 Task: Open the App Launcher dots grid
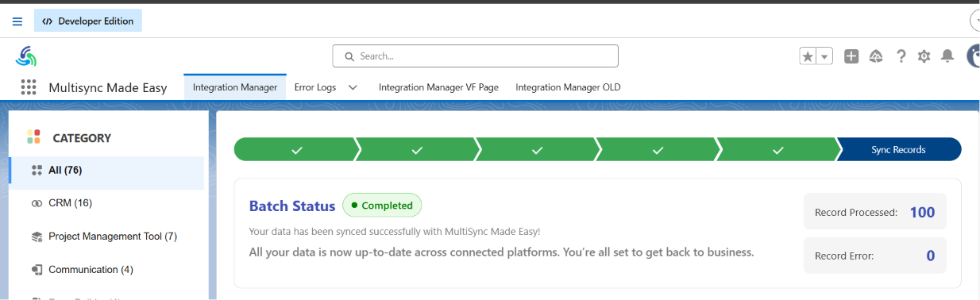pyautogui.click(x=29, y=87)
